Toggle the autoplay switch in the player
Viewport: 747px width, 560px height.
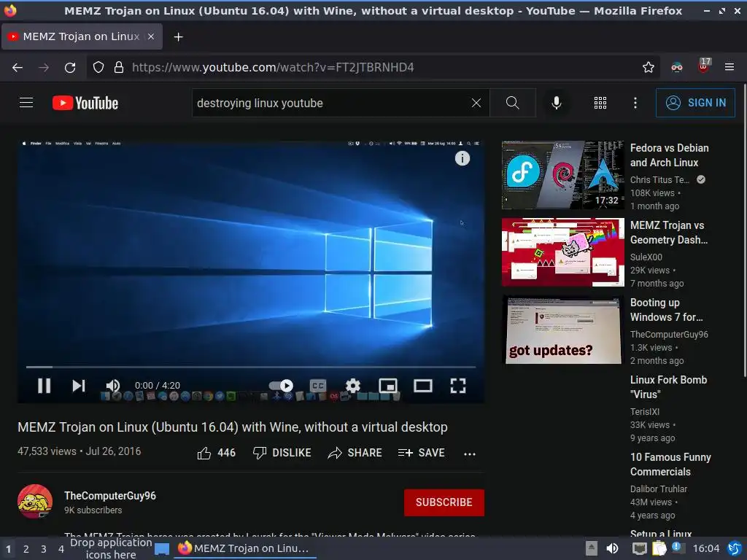pyautogui.click(x=281, y=386)
